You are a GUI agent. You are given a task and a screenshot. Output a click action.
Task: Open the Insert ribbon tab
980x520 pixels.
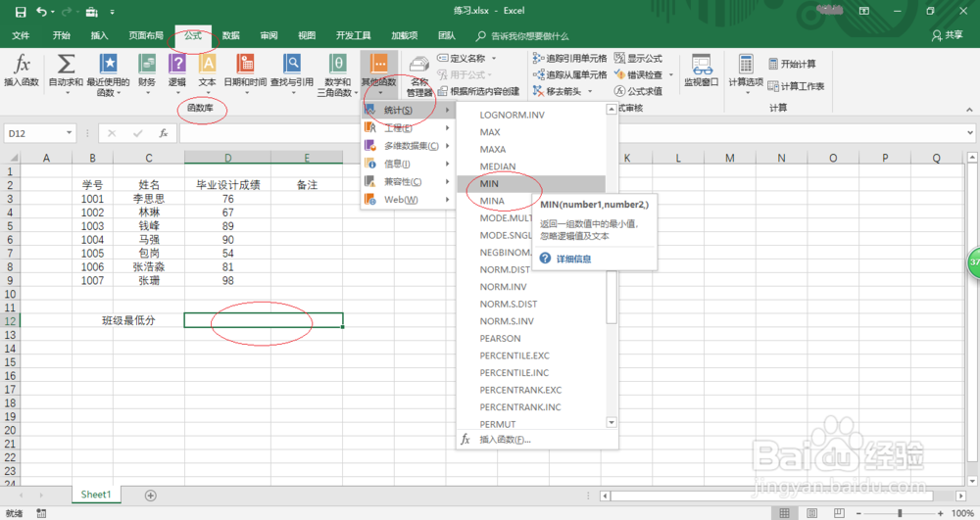click(99, 35)
